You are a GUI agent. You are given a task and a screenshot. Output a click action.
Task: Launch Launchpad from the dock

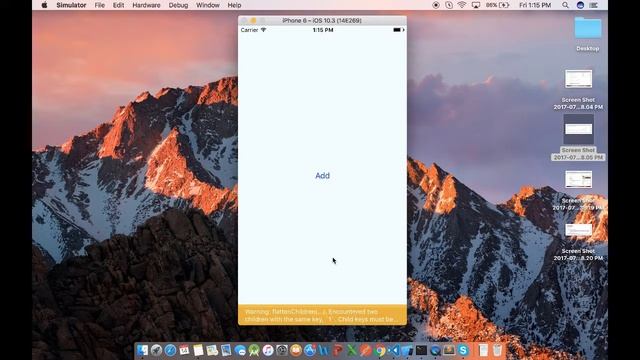pos(156,350)
